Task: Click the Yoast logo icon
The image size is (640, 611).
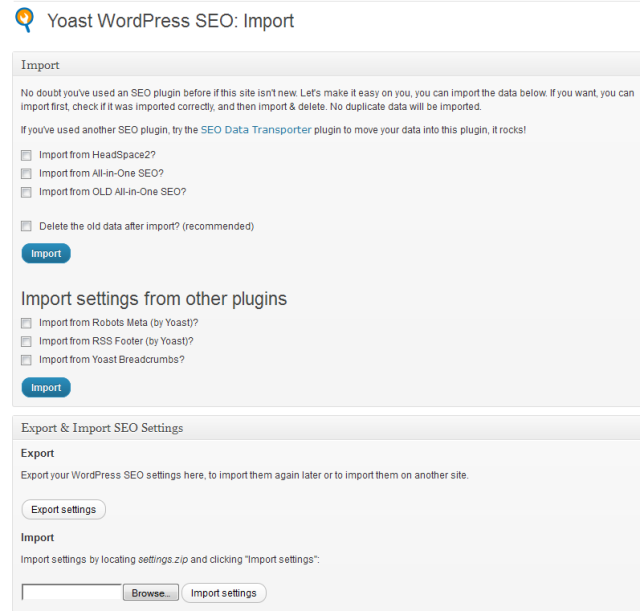Action: pyautogui.click(x=23, y=20)
